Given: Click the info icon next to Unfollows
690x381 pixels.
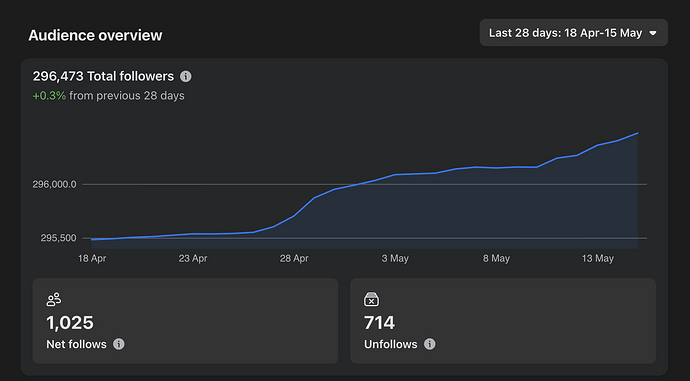Looking at the screenshot, I should (x=429, y=344).
